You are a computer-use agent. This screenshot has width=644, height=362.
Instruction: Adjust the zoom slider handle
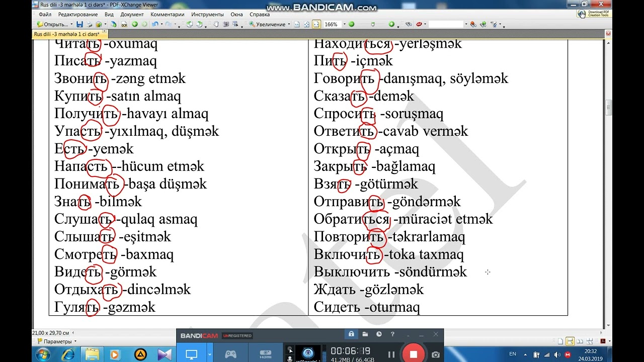point(372,24)
